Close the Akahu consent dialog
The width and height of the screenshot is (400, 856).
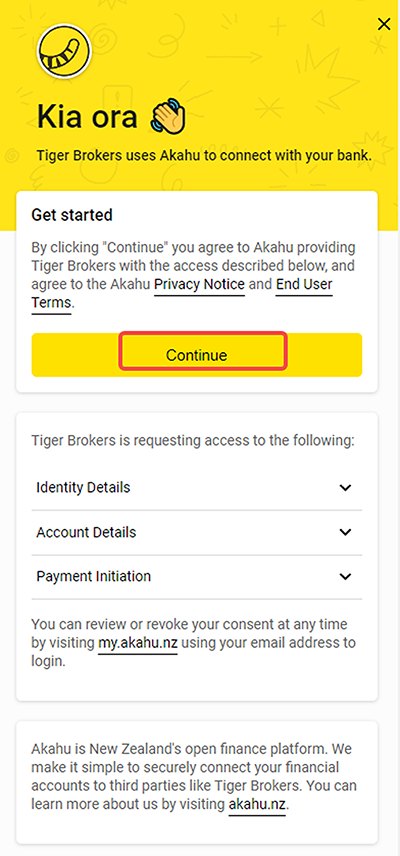point(384,24)
